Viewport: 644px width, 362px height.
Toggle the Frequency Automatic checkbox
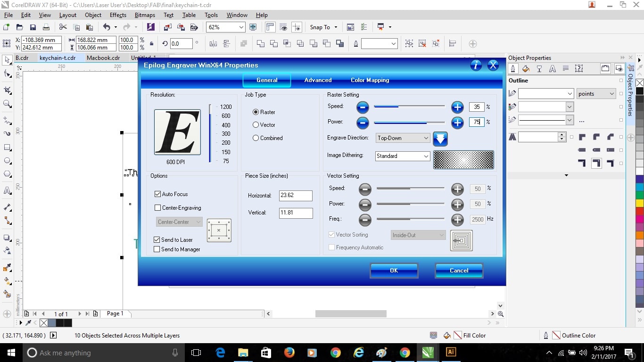point(332,247)
